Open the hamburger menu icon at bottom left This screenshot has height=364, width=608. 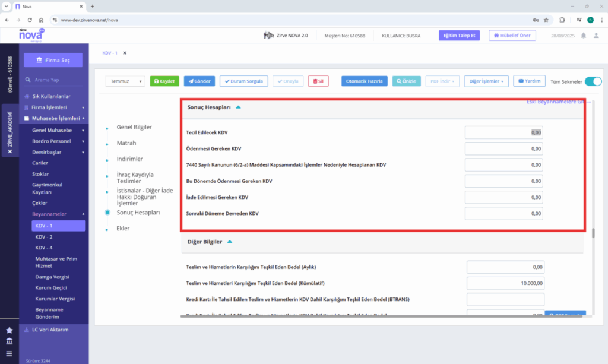[9, 353]
